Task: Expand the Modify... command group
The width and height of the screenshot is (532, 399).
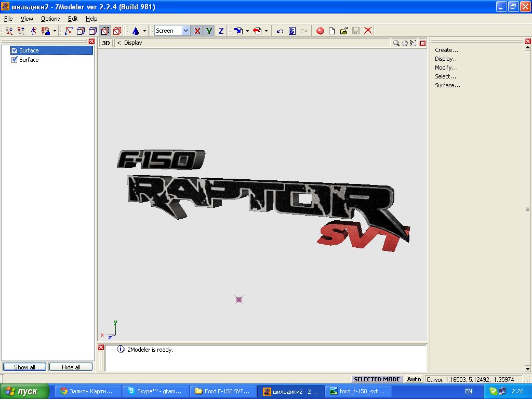Action: [446, 68]
